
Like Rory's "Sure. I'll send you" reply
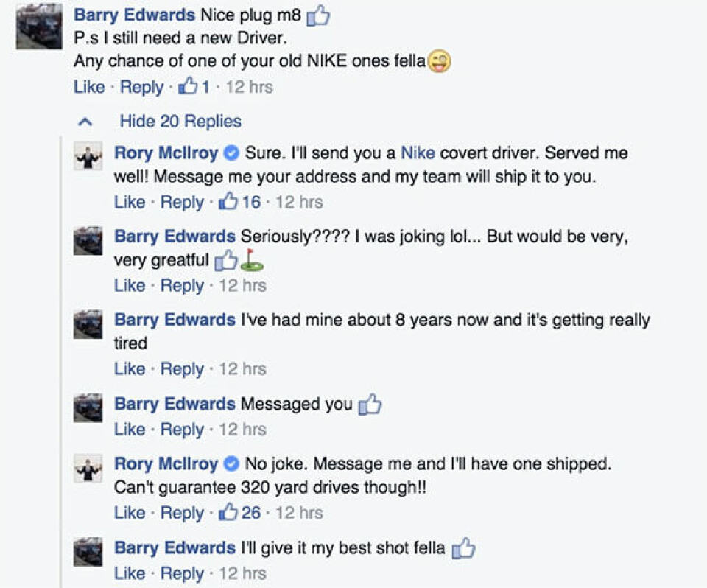pos(130,202)
